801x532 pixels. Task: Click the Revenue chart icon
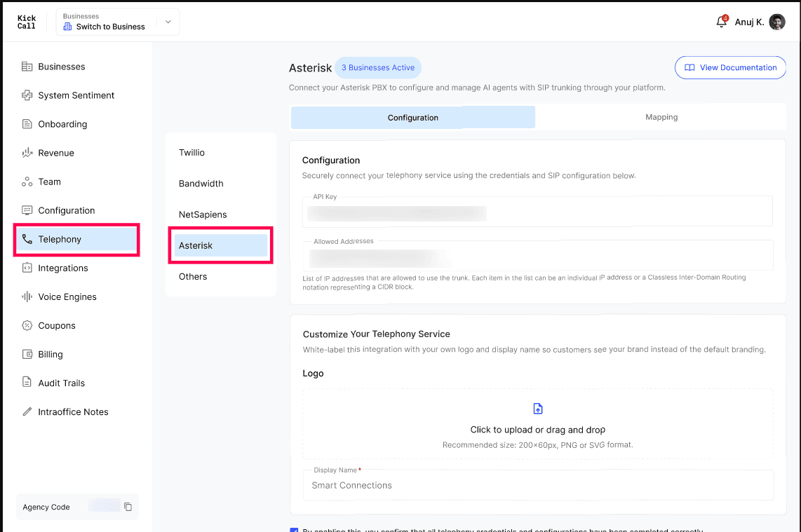click(x=27, y=153)
